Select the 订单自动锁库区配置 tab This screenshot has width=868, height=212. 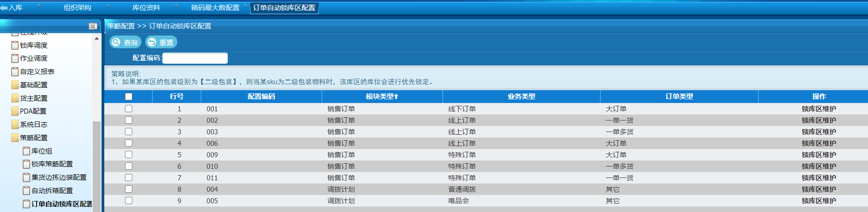pos(284,8)
